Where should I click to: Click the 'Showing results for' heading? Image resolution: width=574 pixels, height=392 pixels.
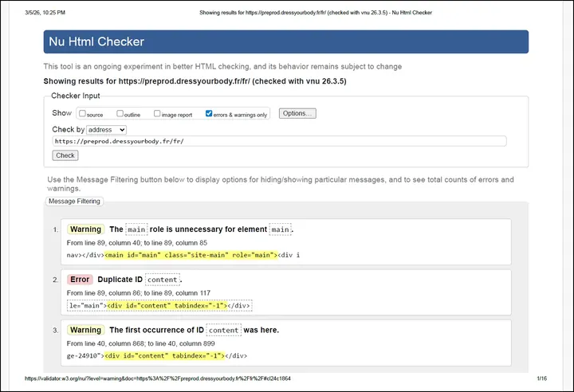[x=195, y=81]
